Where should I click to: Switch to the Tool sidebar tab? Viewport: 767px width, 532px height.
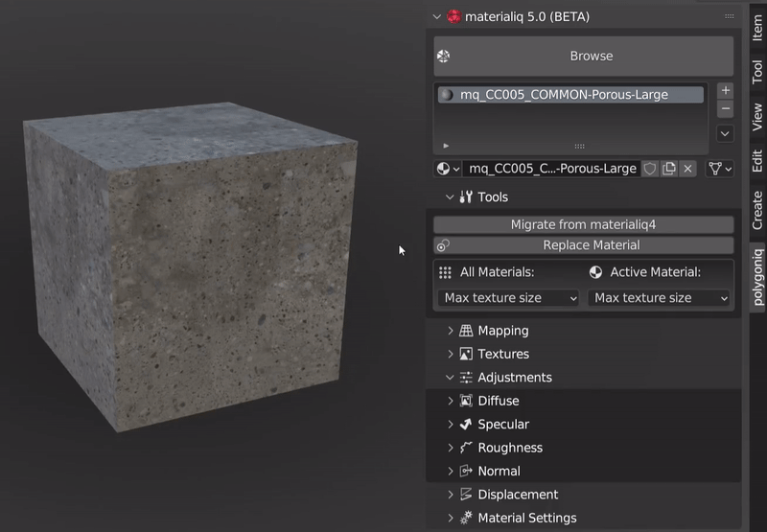(757, 73)
